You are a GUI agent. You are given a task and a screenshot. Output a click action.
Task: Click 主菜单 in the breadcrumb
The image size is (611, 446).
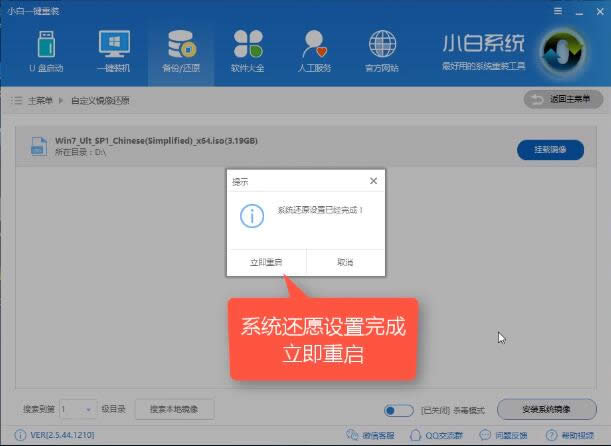click(x=39, y=101)
